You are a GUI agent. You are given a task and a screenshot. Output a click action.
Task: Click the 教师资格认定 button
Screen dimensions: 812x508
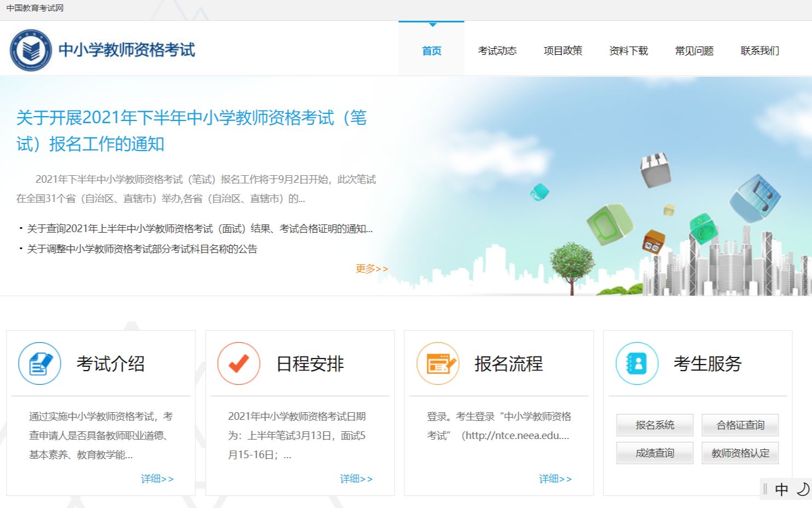point(740,453)
